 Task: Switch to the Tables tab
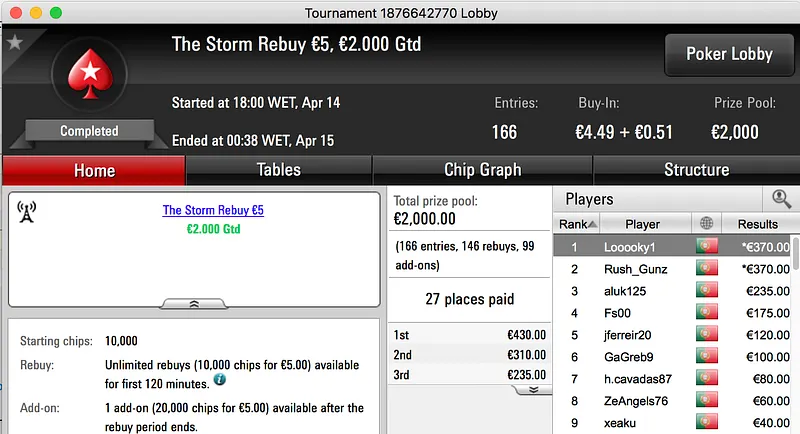(x=278, y=170)
